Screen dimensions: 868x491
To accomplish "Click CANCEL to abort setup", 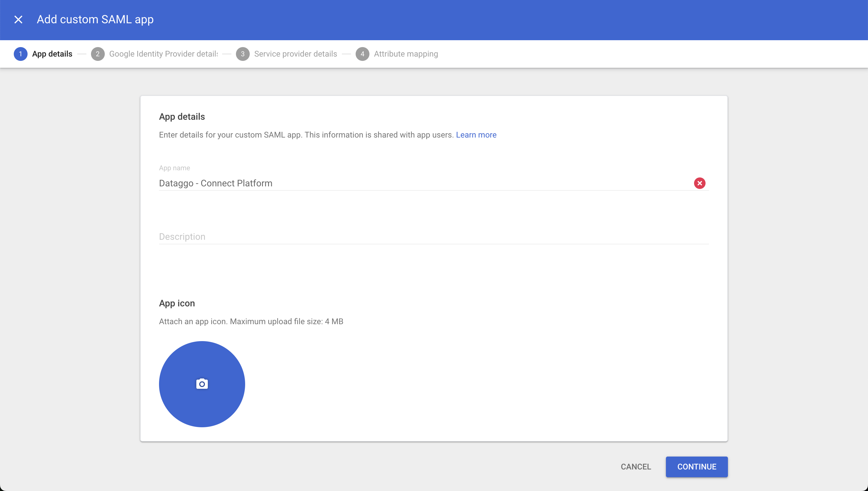I will 636,467.
